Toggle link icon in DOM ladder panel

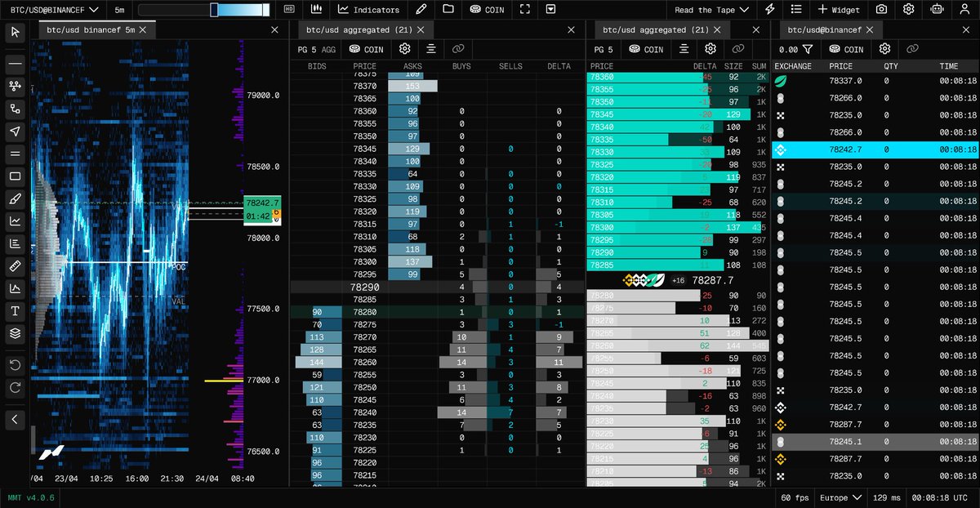tap(458, 49)
